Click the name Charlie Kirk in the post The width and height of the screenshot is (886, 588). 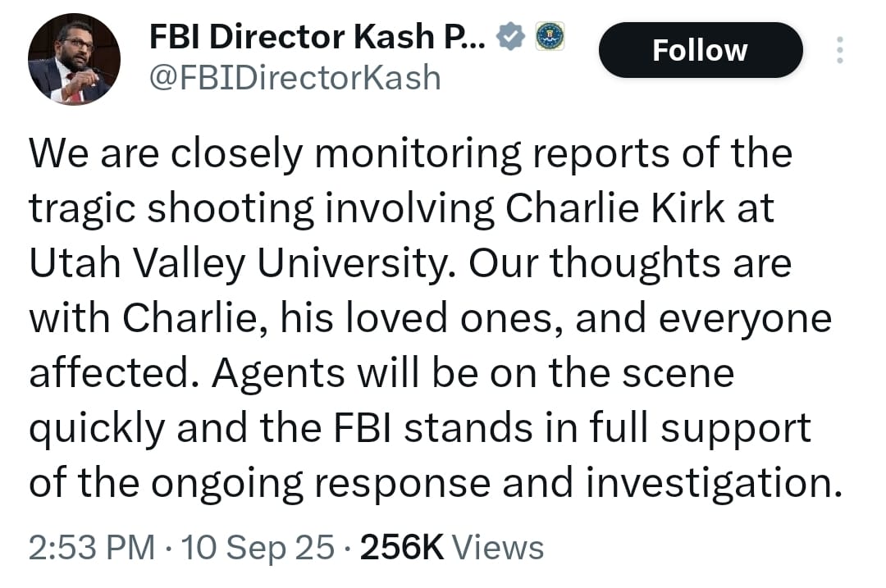point(615,209)
